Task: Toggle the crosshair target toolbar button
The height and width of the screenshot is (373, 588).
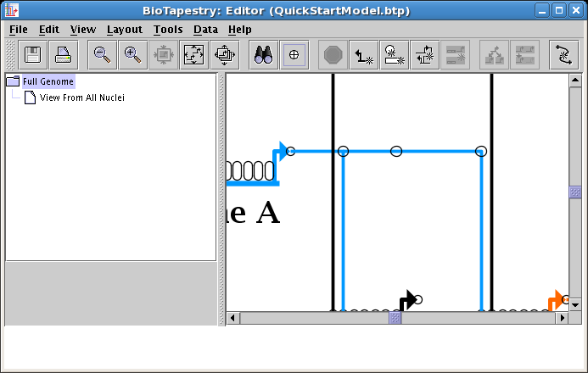Action: pyautogui.click(x=294, y=55)
